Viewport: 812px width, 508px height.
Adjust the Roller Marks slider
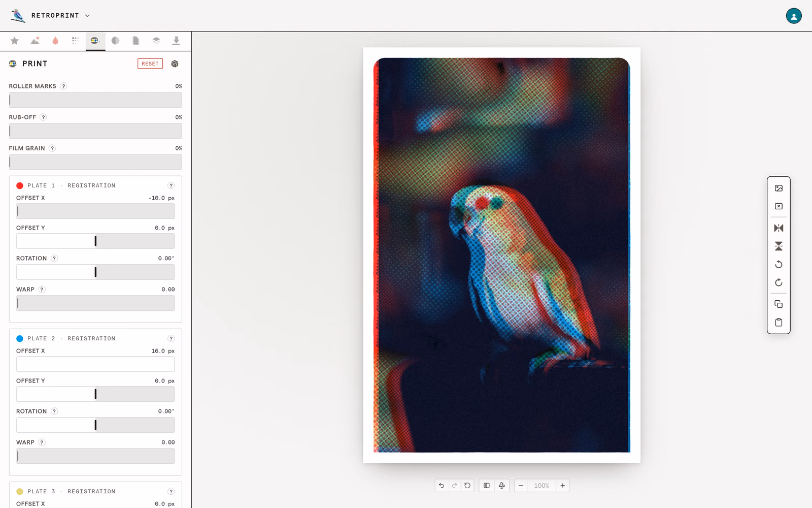pyautogui.click(x=95, y=100)
